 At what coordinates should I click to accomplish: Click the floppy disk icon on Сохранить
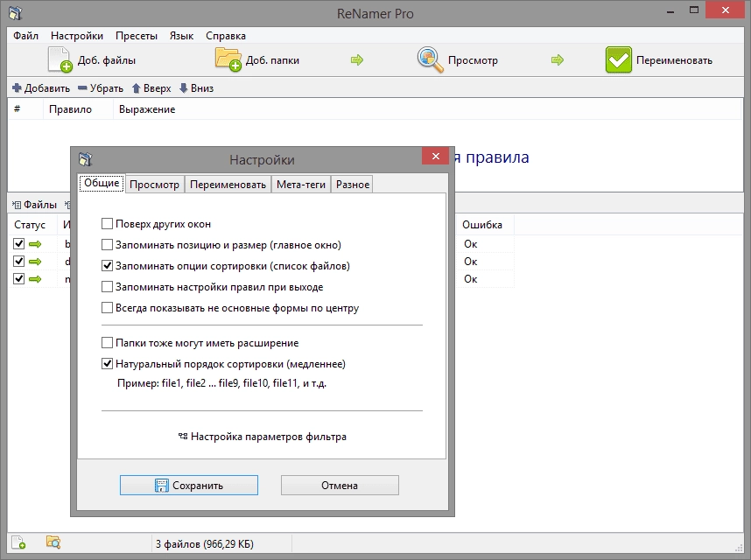click(161, 486)
